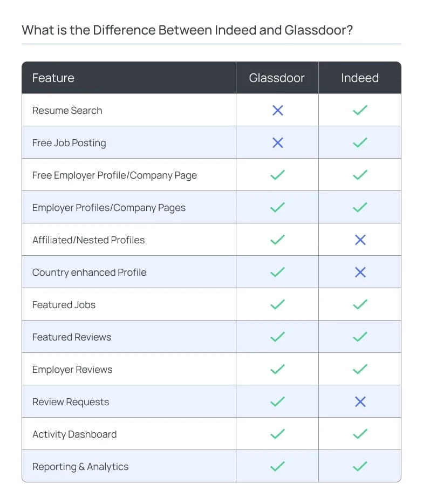Click Glassdoor checkmark for Employer Profiles/Company Pages
This screenshot has width=423, height=504.
[x=277, y=207]
